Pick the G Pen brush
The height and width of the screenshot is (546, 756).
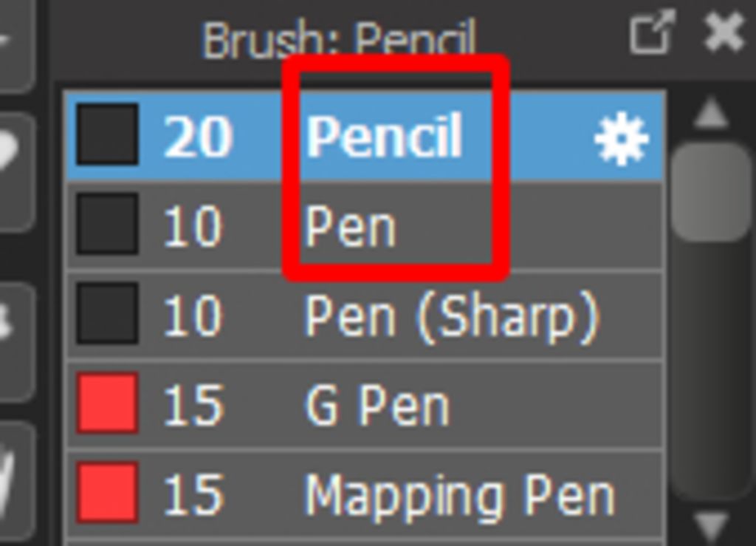pos(377,406)
